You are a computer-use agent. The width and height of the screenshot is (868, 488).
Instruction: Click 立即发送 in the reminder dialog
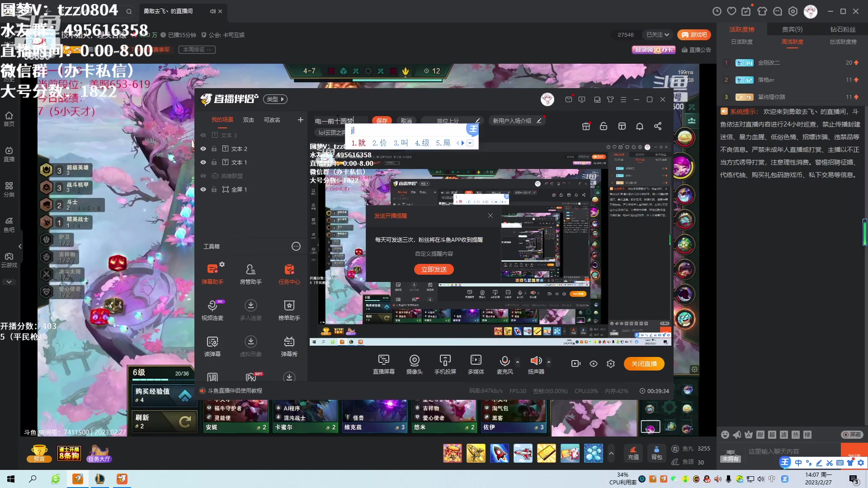point(434,269)
